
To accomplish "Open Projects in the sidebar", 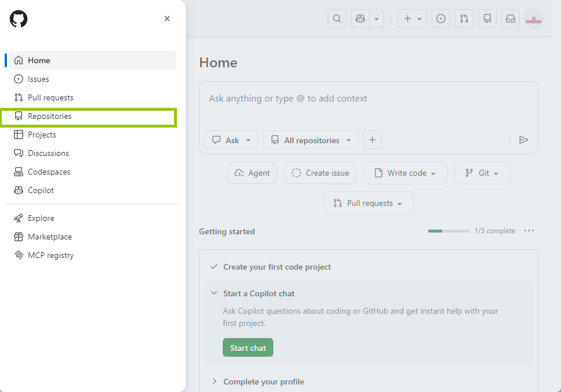I will [x=93, y=135].
